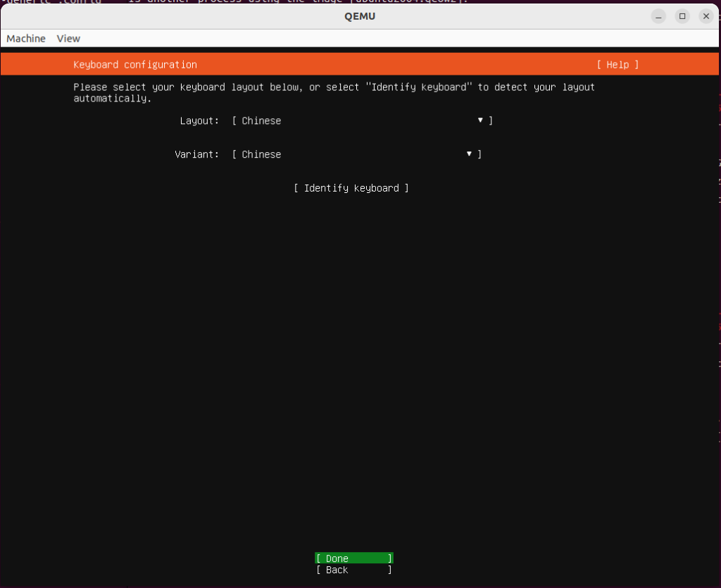The height and width of the screenshot is (588, 721).
Task: Confirm with the green Done button
Action: [353, 558]
